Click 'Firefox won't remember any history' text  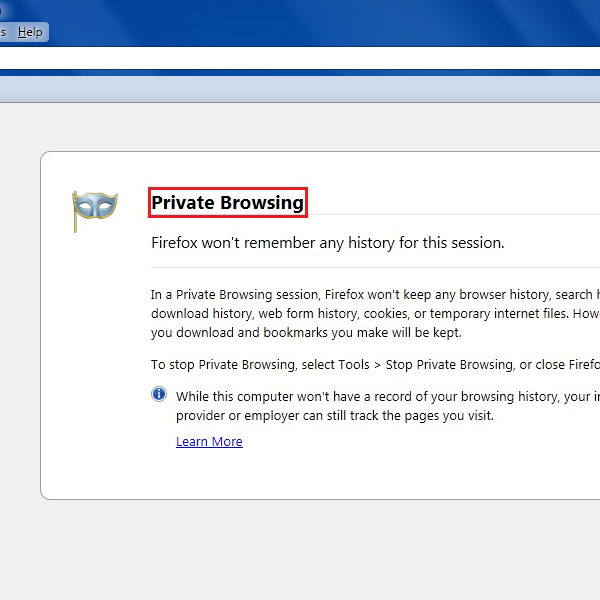328,243
